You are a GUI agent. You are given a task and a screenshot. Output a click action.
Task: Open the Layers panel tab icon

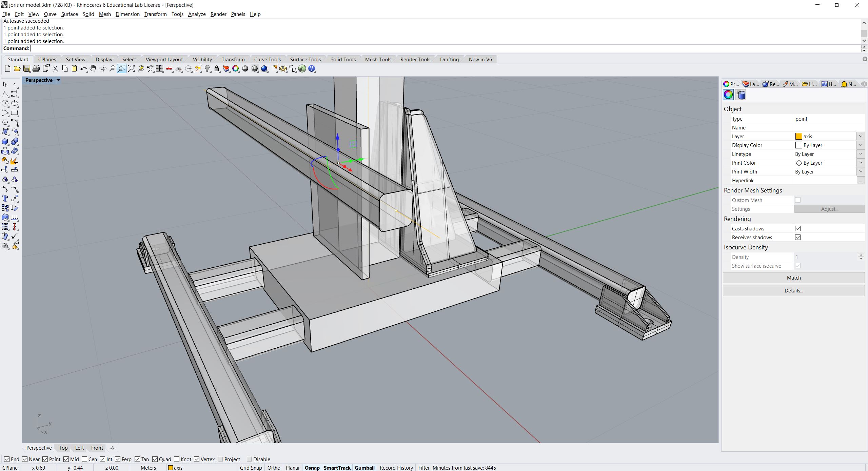750,84
